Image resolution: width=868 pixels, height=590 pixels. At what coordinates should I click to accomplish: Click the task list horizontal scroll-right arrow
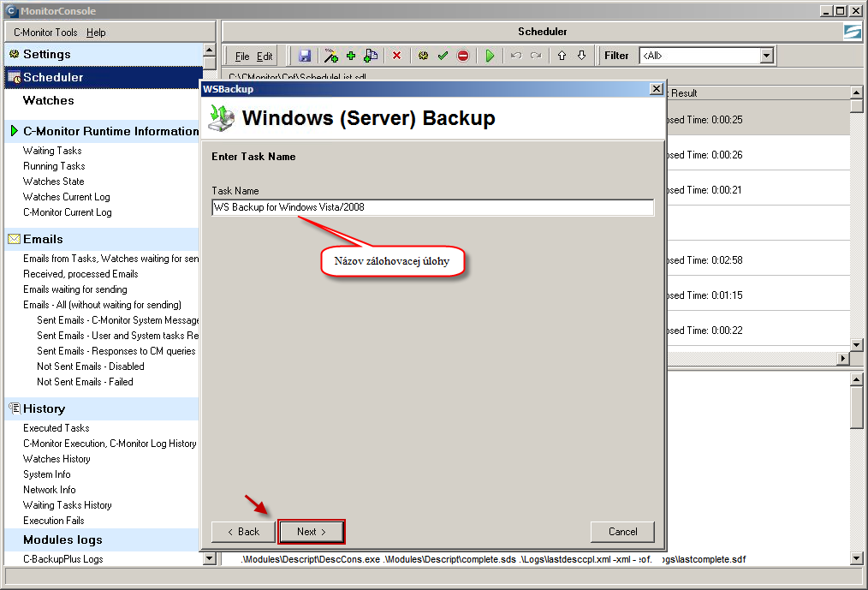(x=843, y=359)
